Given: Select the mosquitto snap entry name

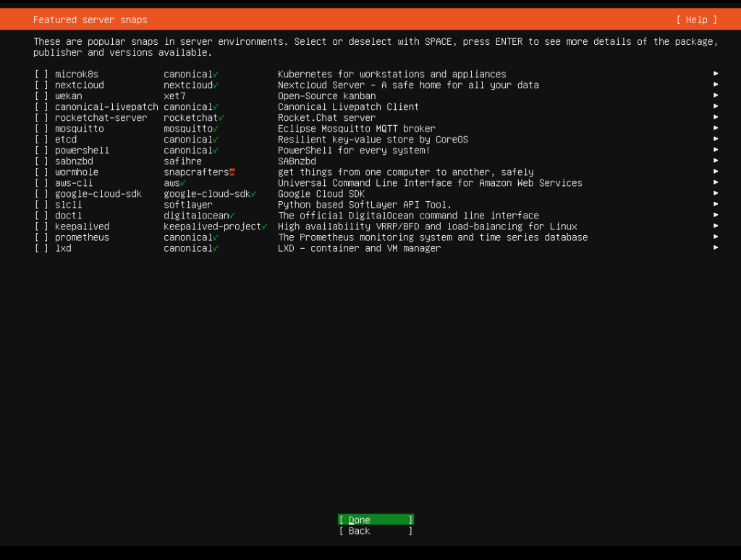Looking at the screenshot, I should tap(79, 129).
